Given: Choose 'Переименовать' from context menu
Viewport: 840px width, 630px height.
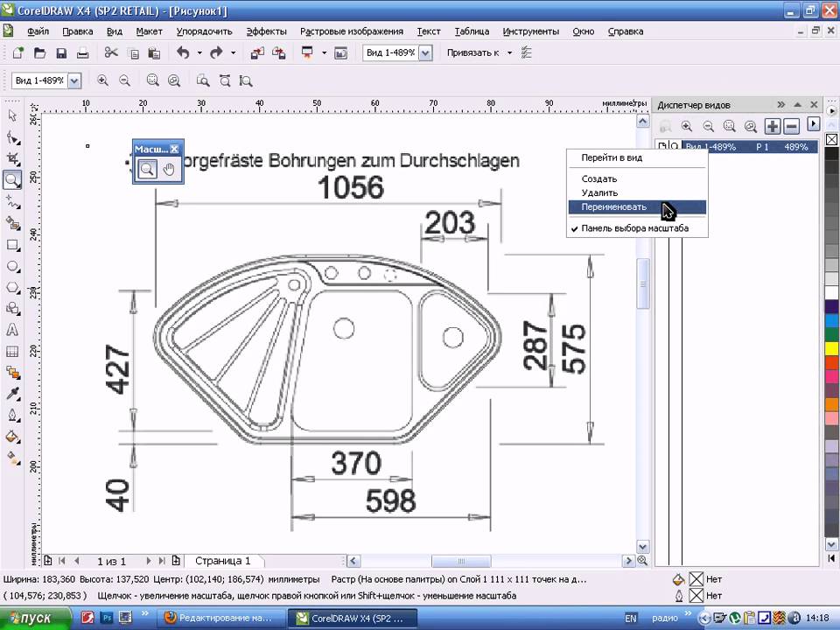Looking at the screenshot, I should click(x=613, y=207).
